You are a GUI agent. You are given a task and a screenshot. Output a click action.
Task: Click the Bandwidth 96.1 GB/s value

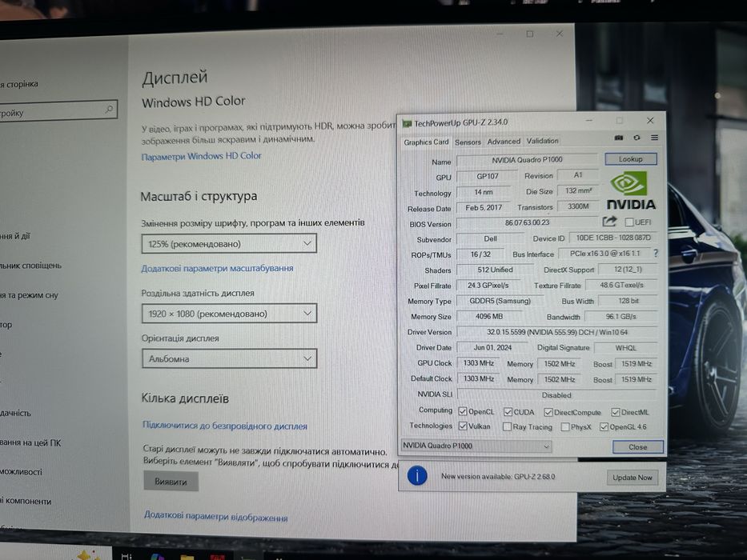620,317
